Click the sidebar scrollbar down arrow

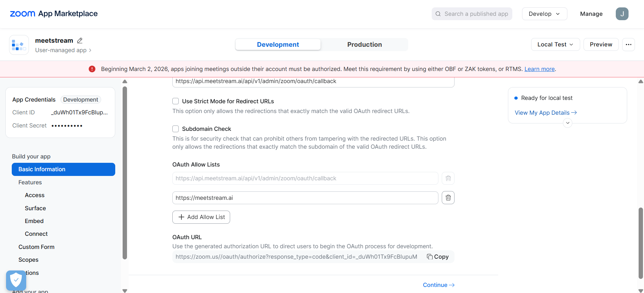pyautogui.click(x=125, y=291)
